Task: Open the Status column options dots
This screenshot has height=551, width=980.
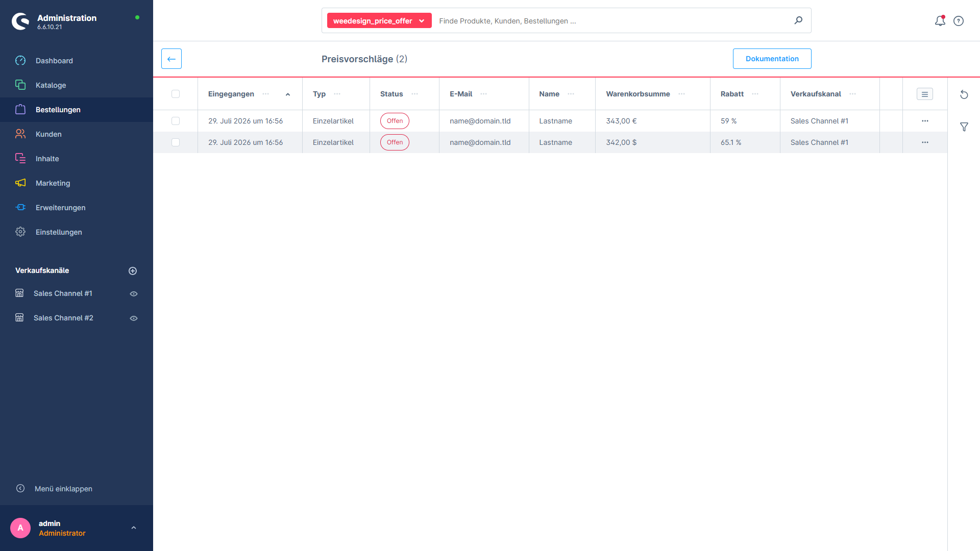Action: pos(414,94)
